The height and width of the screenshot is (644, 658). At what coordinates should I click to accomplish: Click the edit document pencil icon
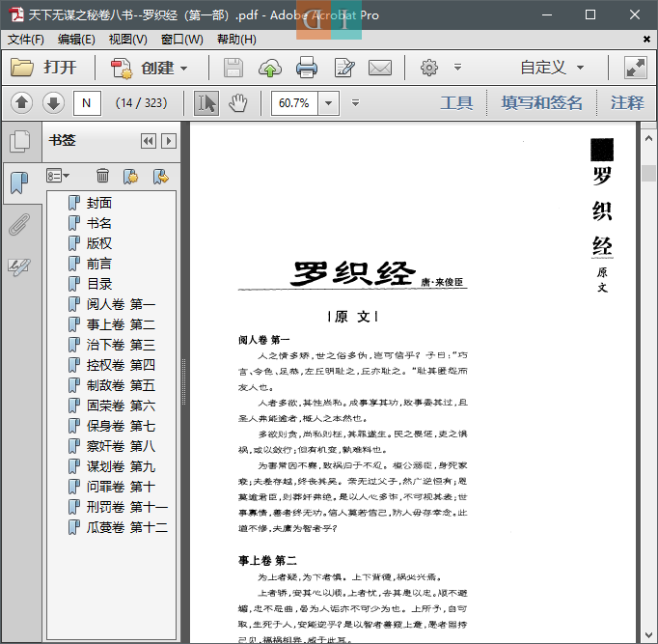click(344, 68)
